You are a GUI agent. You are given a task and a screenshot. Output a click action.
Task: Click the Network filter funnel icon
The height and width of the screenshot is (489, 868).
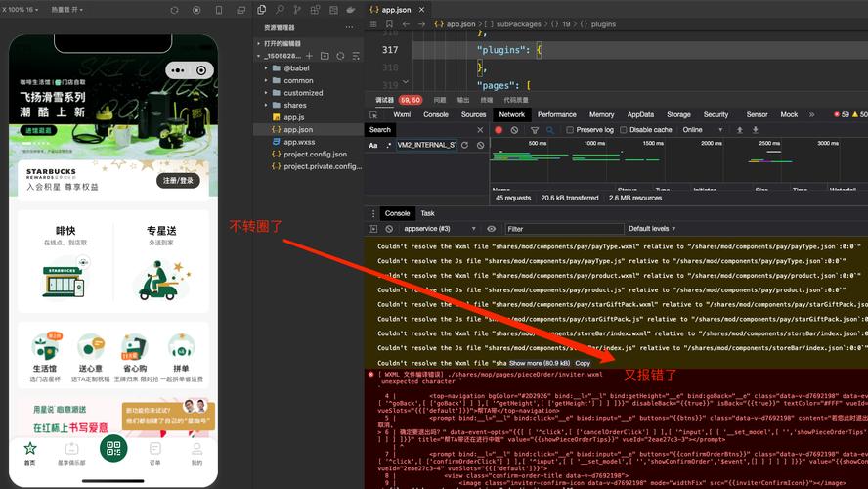coord(534,129)
